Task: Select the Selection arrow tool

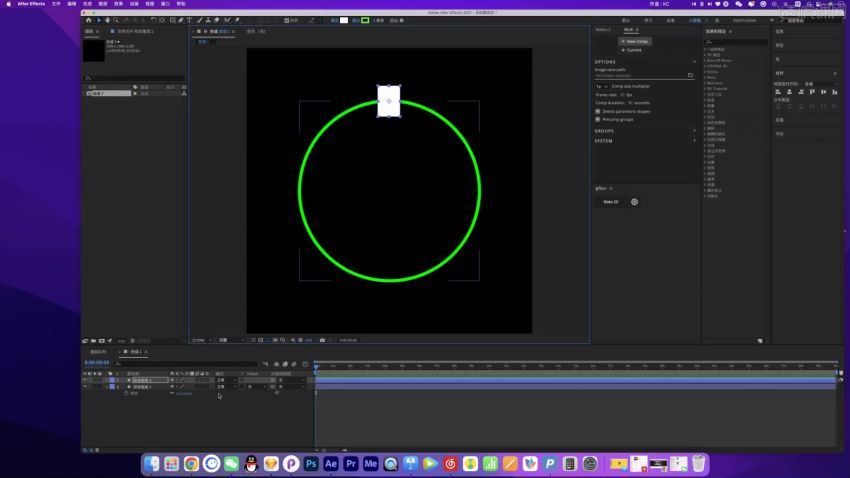Action: point(99,20)
